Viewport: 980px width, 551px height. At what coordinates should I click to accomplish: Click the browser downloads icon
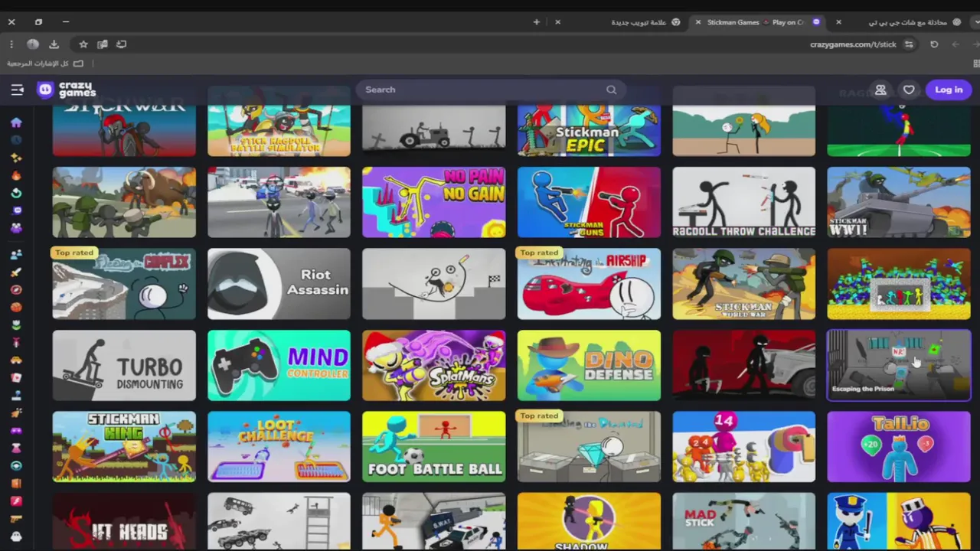pos(54,44)
